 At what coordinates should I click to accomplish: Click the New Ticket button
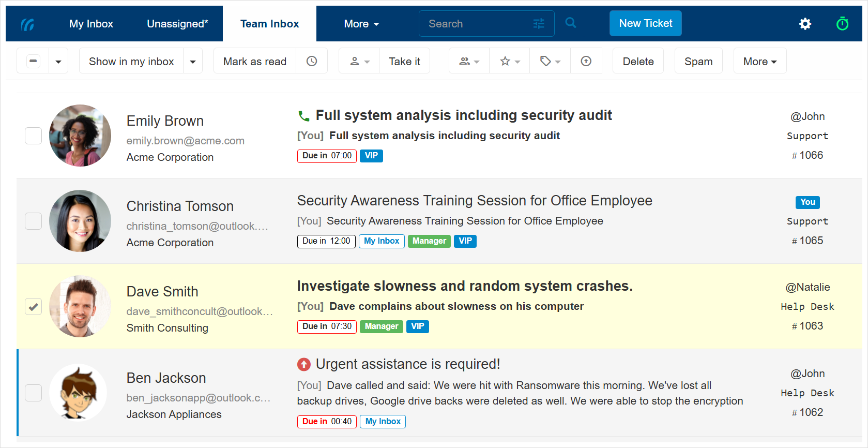[645, 23]
